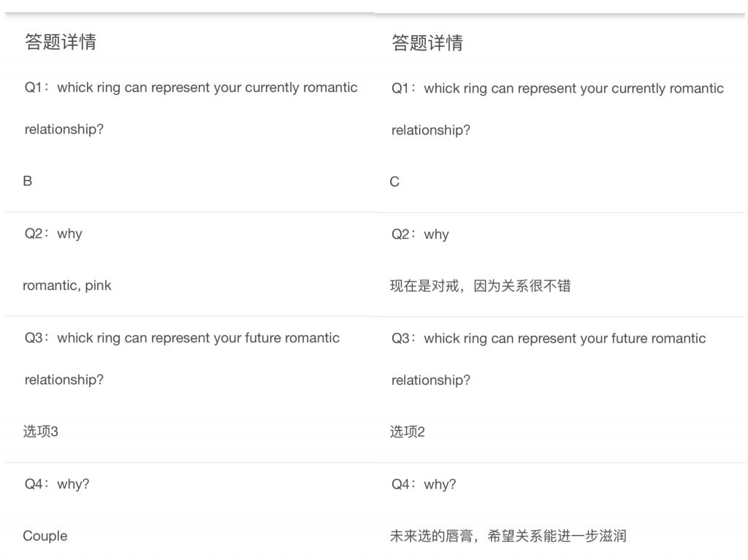This screenshot has width=748, height=560.
Task: Click the 选项3 answer
Action: click(x=41, y=431)
